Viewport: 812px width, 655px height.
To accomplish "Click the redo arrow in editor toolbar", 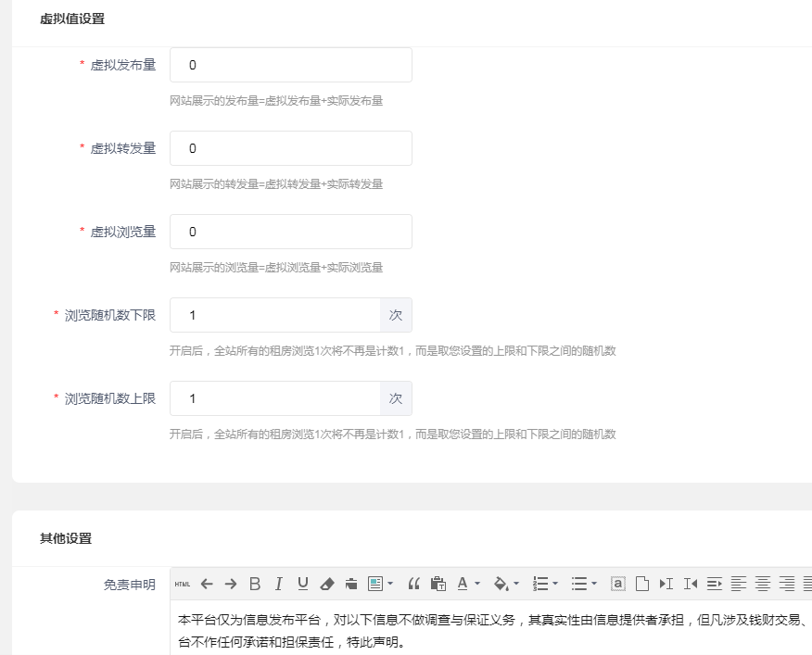I will [231, 584].
